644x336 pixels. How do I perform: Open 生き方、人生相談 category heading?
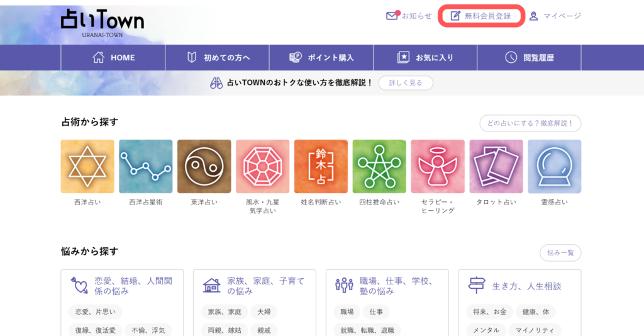(526, 286)
